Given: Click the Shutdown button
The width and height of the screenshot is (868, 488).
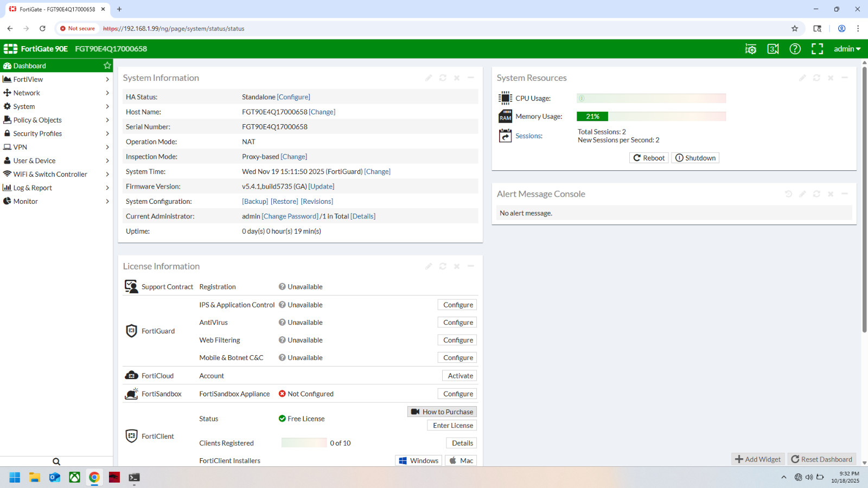Looking at the screenshot, I should (695, 158).
